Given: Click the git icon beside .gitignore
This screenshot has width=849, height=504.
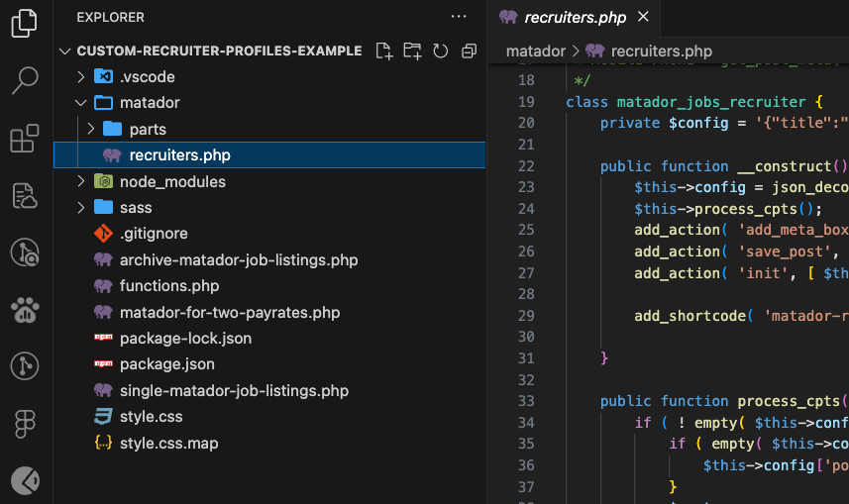Looking at the screenshot, I should [x=103, y=234].
